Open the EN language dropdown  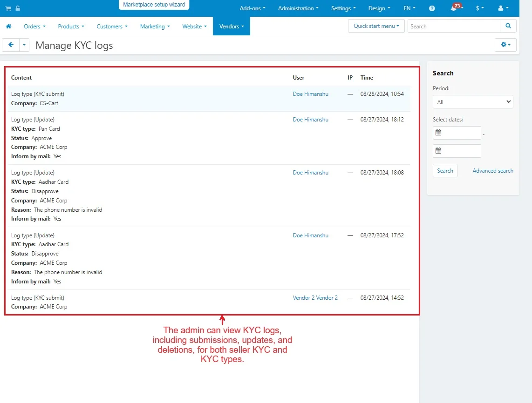tap(409, 8)
